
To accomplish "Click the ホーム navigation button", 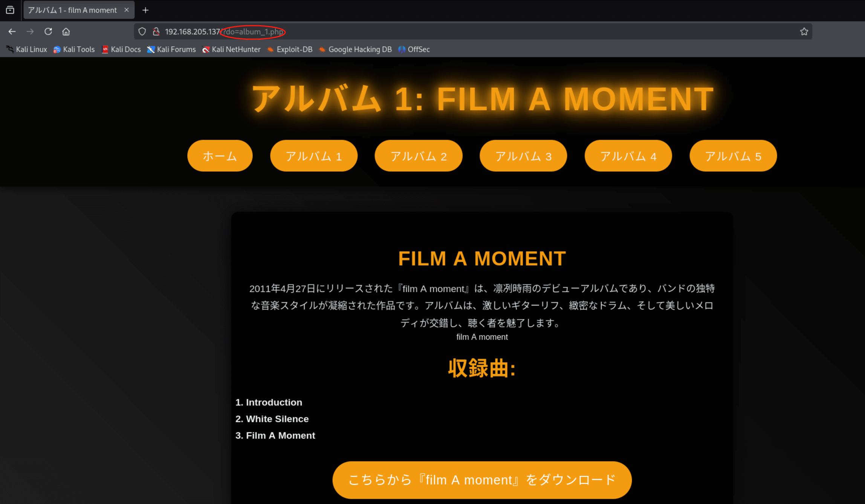I will click(220, 156).
